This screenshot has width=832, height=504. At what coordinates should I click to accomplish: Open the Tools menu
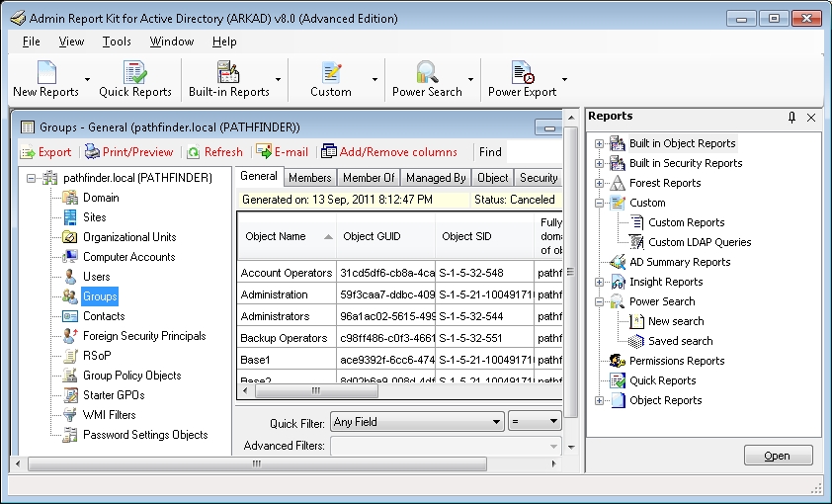[117, 42]
